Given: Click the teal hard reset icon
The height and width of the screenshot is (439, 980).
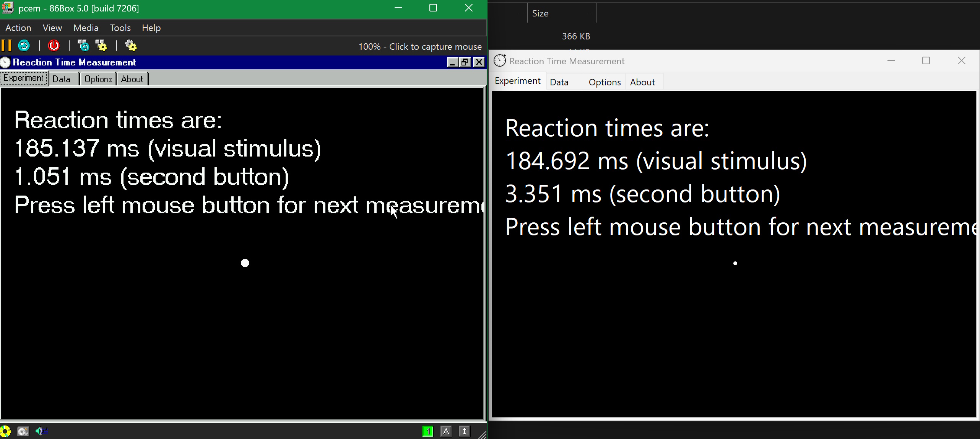Looking at the screenshot, I should pos(24,46).
